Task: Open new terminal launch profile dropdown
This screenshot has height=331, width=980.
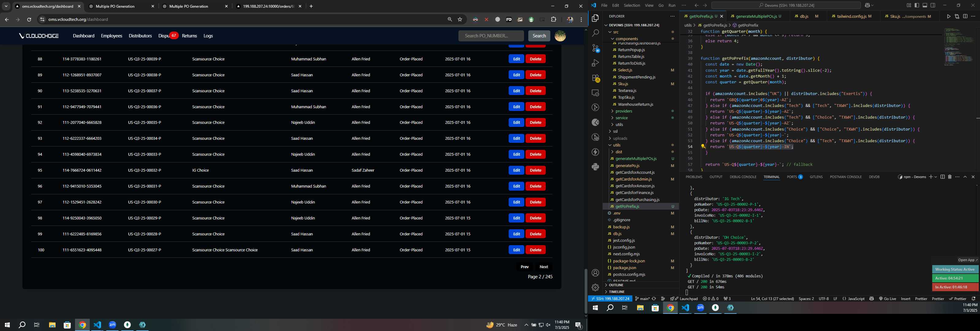Action: pyautogui.click(x=936, y=177)
